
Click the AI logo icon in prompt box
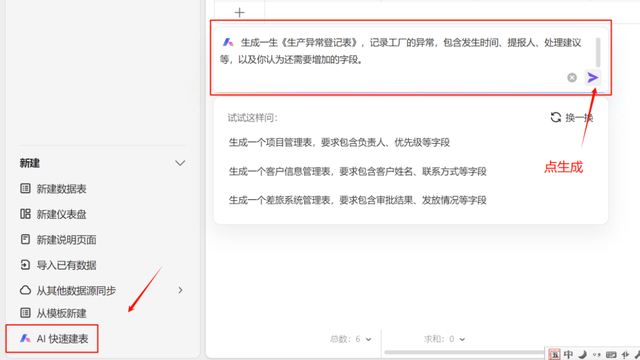[x=228, y=42]
